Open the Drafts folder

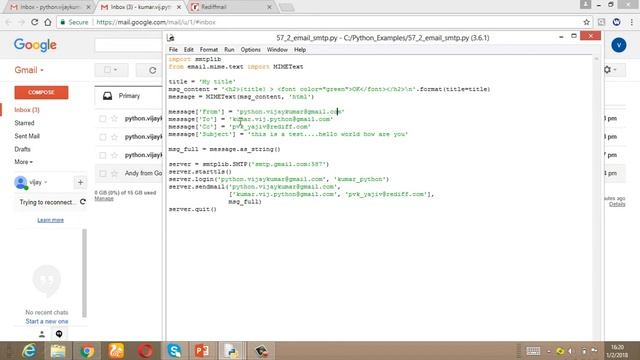(22, 149)
